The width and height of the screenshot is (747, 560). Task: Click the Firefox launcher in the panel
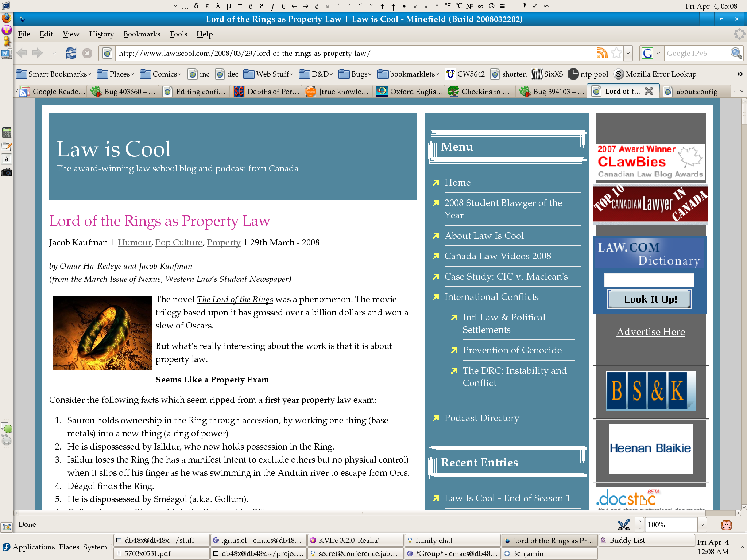coord(7,17)
